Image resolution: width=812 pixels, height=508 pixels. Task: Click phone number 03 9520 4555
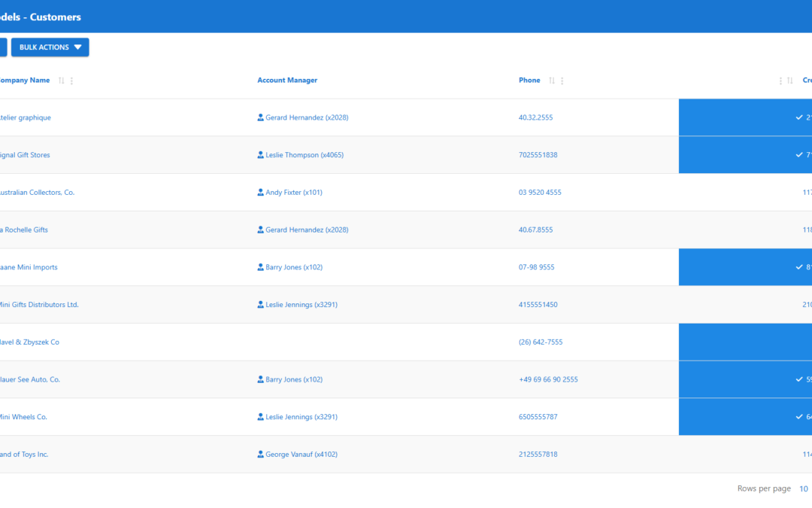click(x=540, y=193)
